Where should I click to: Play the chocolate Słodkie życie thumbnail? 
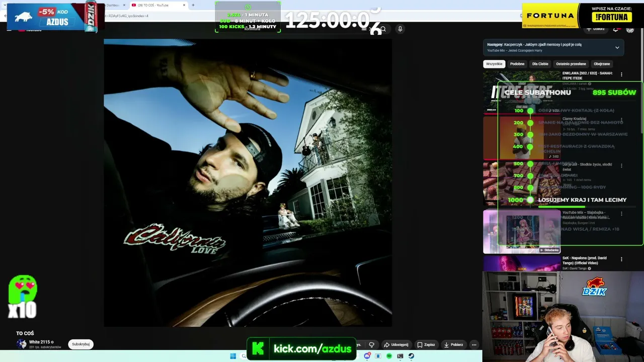click(522, 184)
